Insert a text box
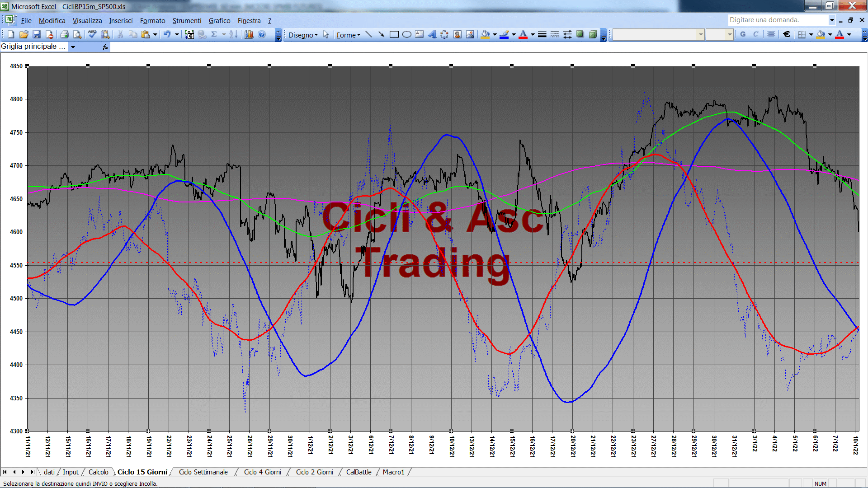This screenshot has height=488, width=868. click(x=420, y=34)
